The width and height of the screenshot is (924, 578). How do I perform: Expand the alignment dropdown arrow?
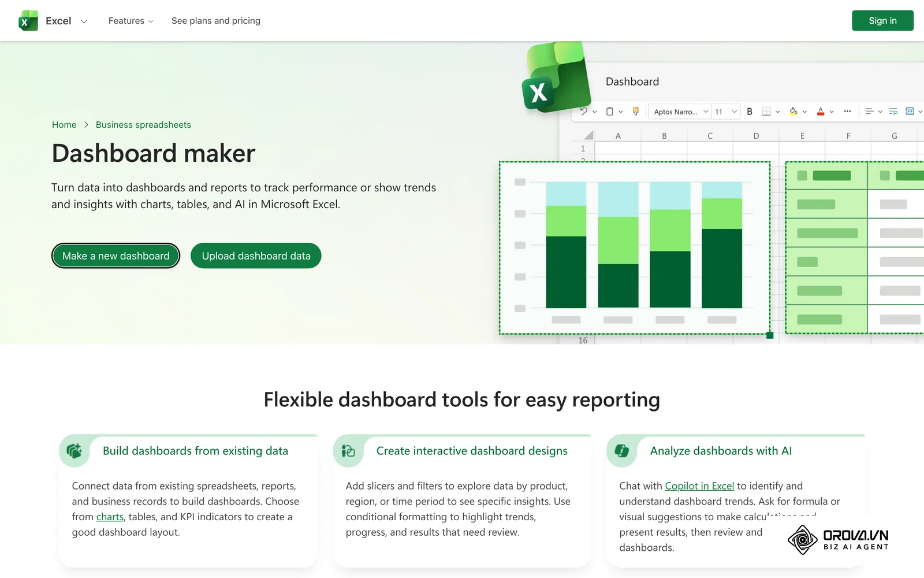pos(880,112)
